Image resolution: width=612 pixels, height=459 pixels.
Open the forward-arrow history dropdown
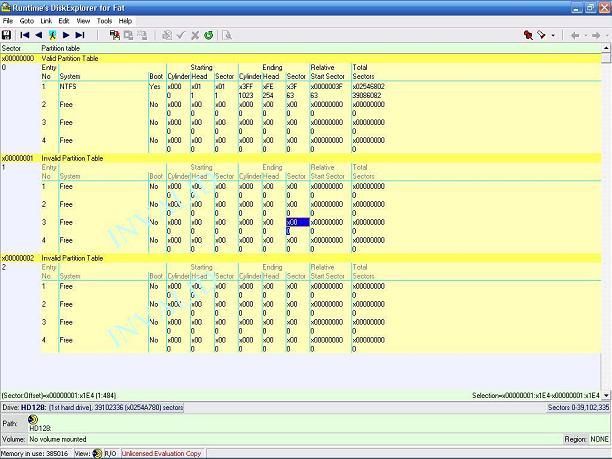click(x=607, y=36)
